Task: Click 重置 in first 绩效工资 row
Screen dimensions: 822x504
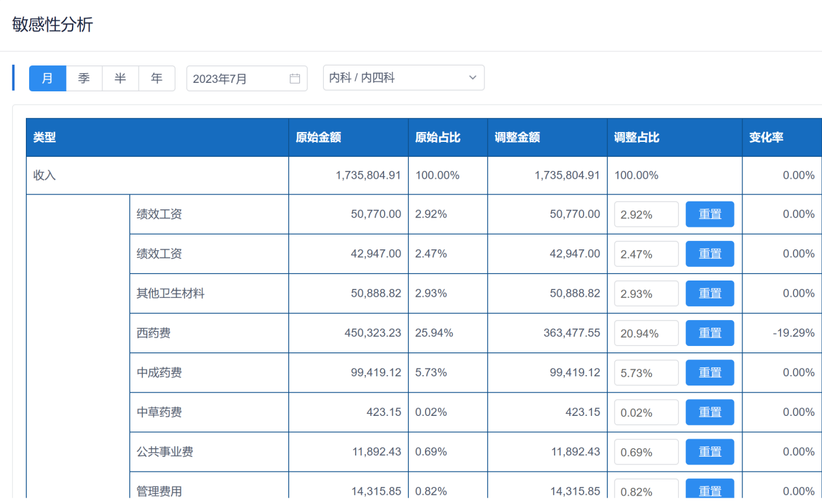Action: tap(709, 214)
